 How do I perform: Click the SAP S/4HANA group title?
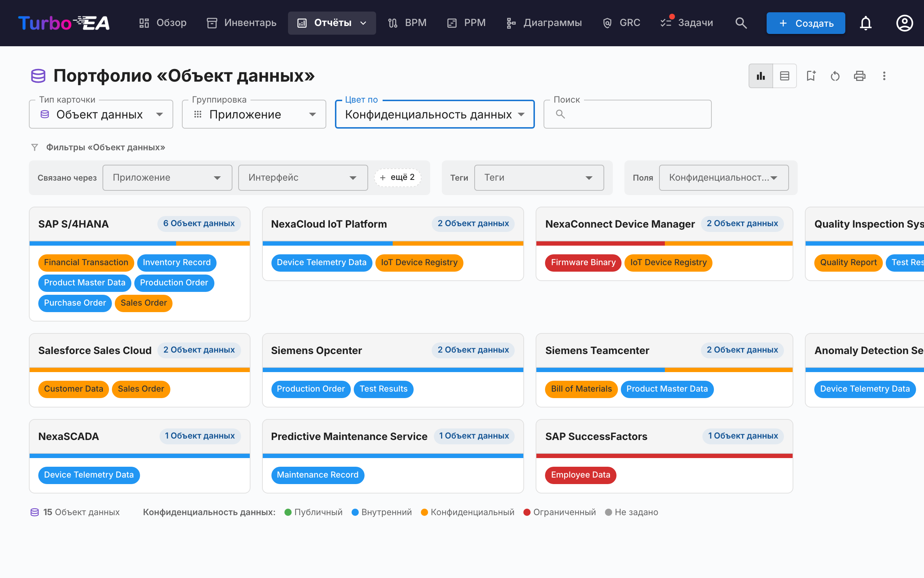73,224
